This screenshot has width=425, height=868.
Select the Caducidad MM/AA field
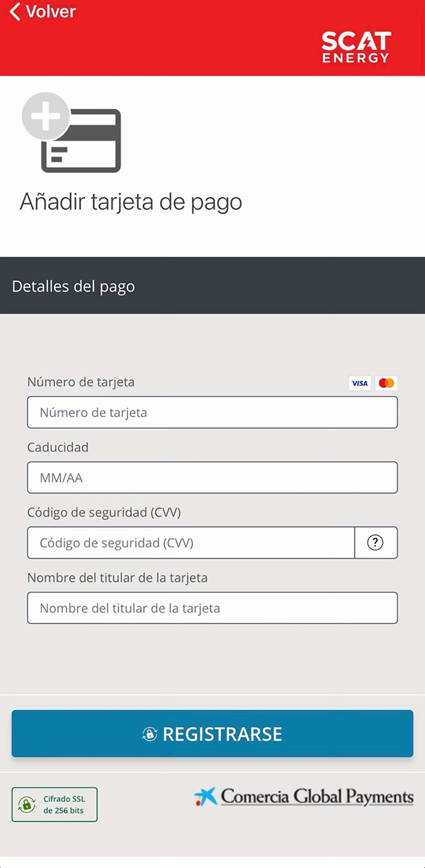point(212,478)
